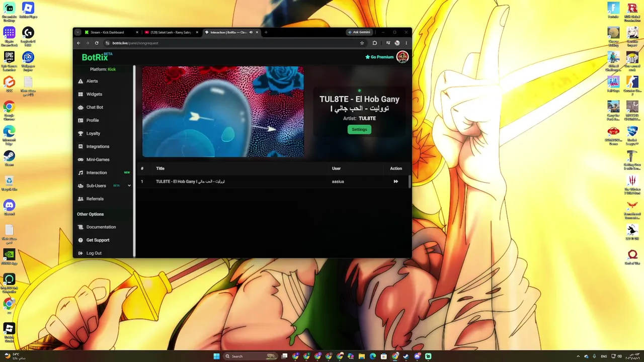The height and width of the screenshot is (362, 644).
Task: Click the main panel vertical scrollbar
Action: [x=410, y=182]
